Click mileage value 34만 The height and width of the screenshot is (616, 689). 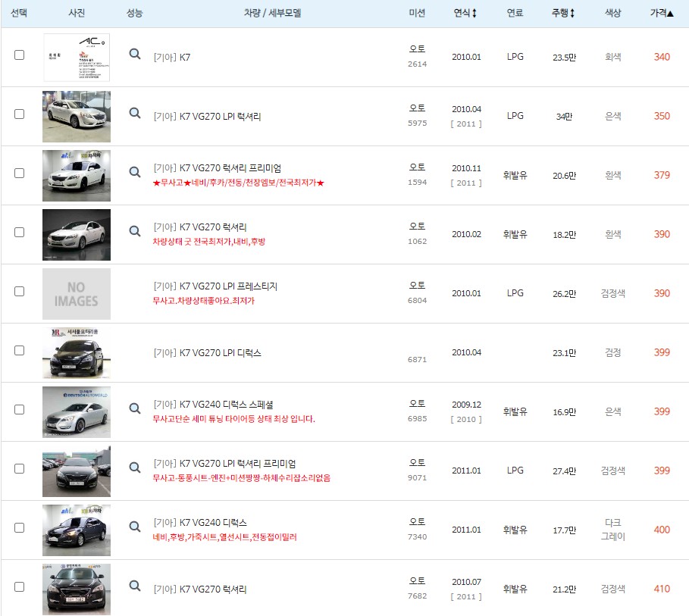tap(564, 117)
